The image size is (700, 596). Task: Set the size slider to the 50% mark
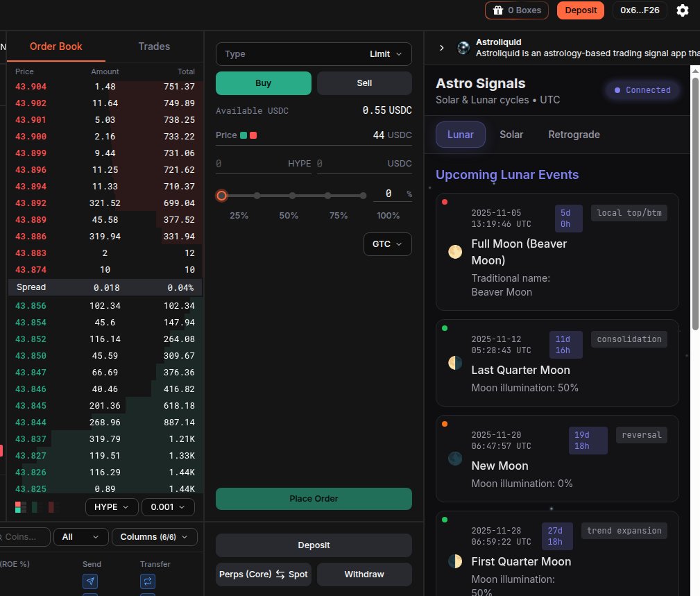click(x=292, y=196)
